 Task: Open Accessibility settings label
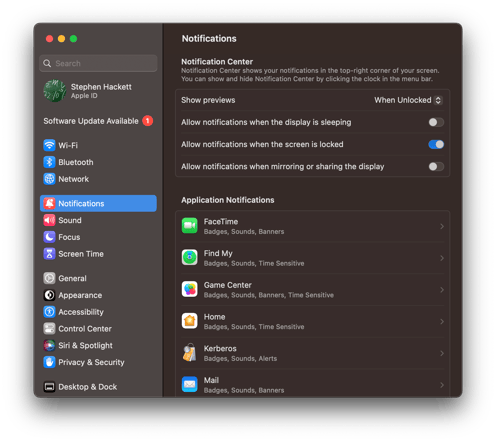[81, 312]
